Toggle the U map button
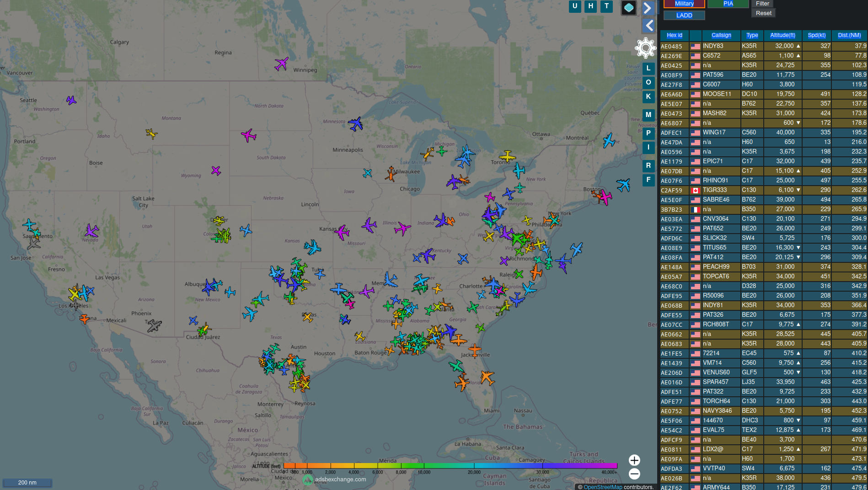 (575, 6)
